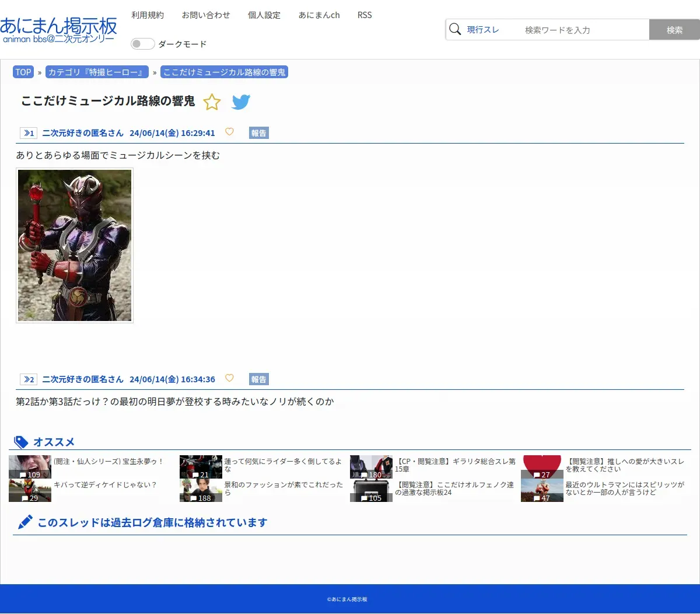The height and width of the screenshot is (614, 700).
Task: Open 個人設定 in the top menu
Action: 264,15
